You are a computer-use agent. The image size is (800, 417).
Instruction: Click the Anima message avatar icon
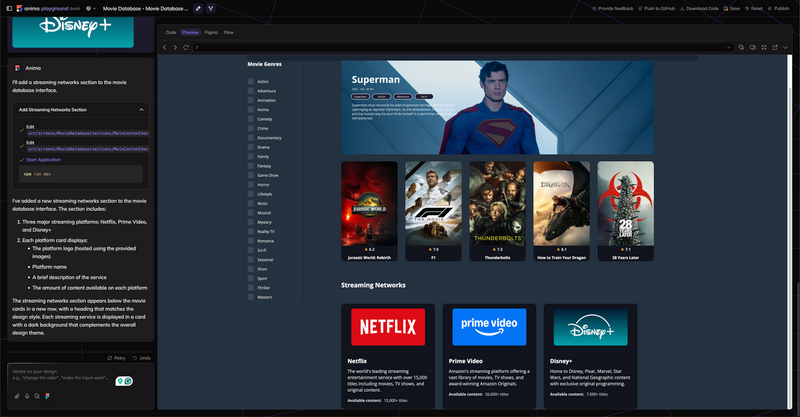(18, 68)
